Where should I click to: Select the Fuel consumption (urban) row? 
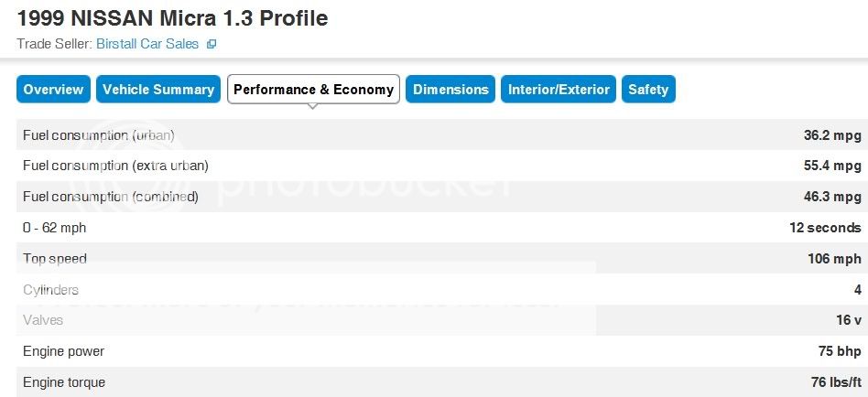(442, 134)
